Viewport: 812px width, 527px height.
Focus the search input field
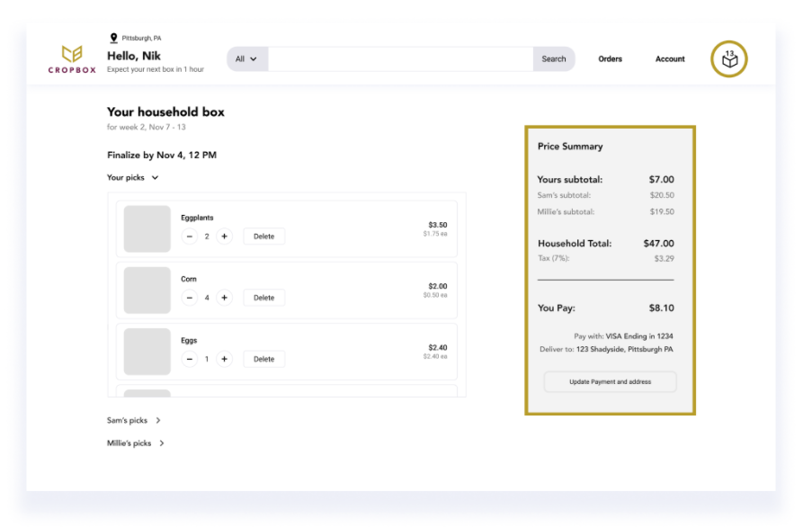coord(400,59)
